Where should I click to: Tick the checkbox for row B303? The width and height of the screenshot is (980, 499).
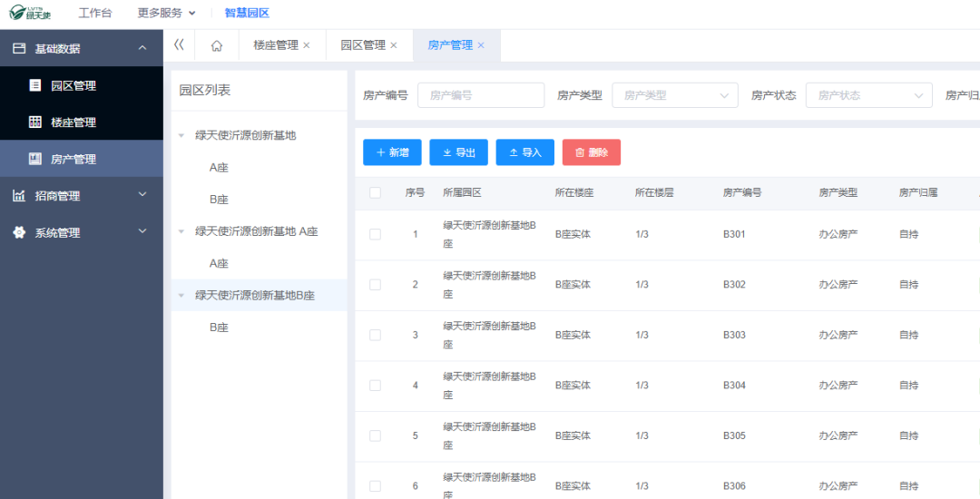pos(375,335)
